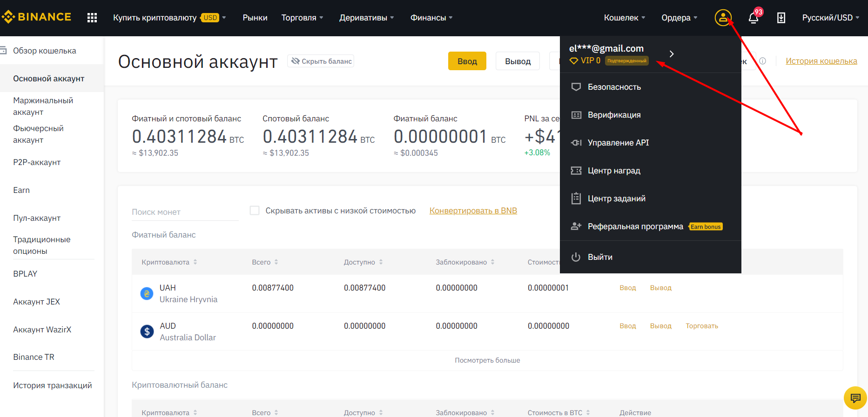Open Традиционные опционы in sidebar
This screenshot has height=417, width=868.
(42, 245)
